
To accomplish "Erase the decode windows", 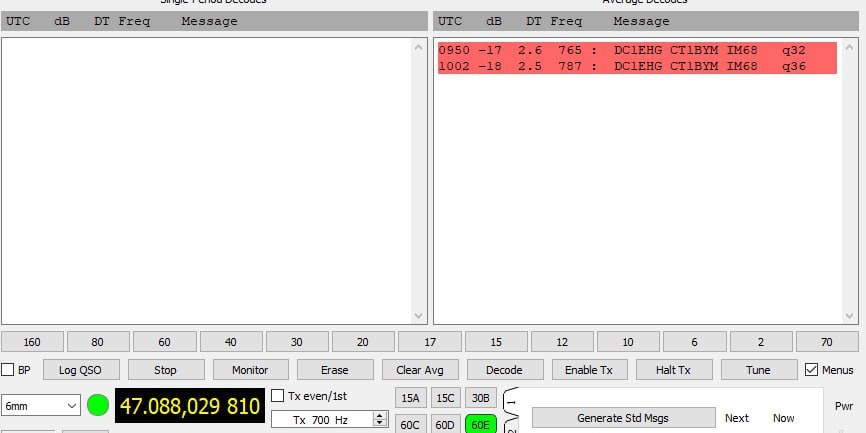I will (x=335, y=370).
